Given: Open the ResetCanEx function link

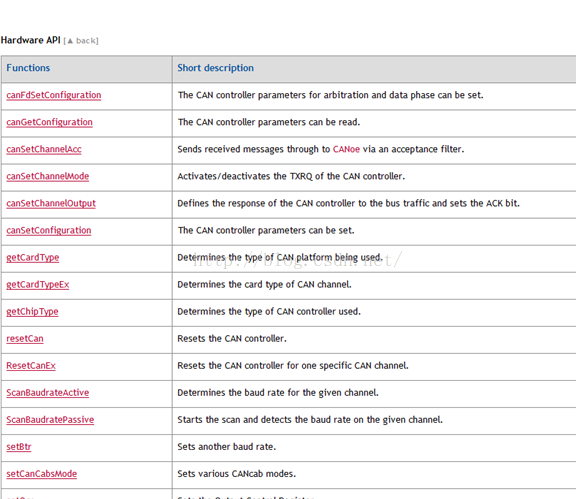Looking at the screenshot, I should (31, 366).
